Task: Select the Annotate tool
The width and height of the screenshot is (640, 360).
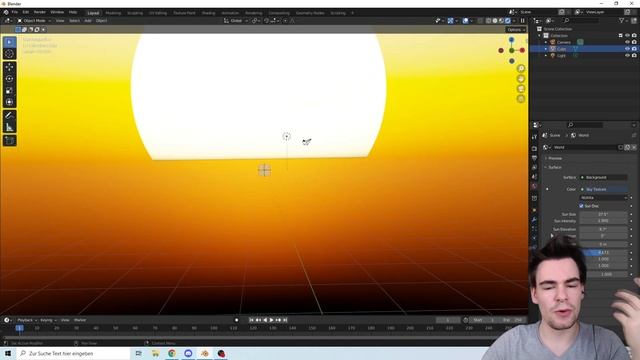Action: coord(9,116)
